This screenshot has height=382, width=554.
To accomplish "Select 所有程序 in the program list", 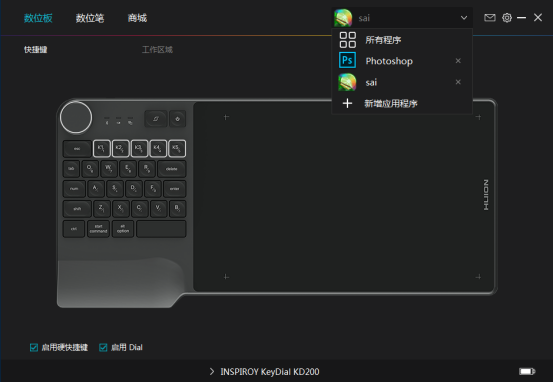I will 402,40.
